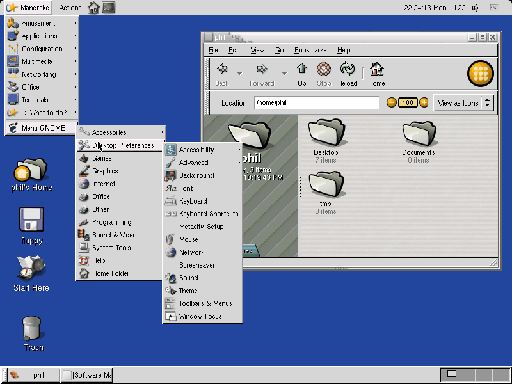The height and width of the screenshot is (384, 512).
Task: Open the Go menu in Nautilus
Action: tap(280, 50)
